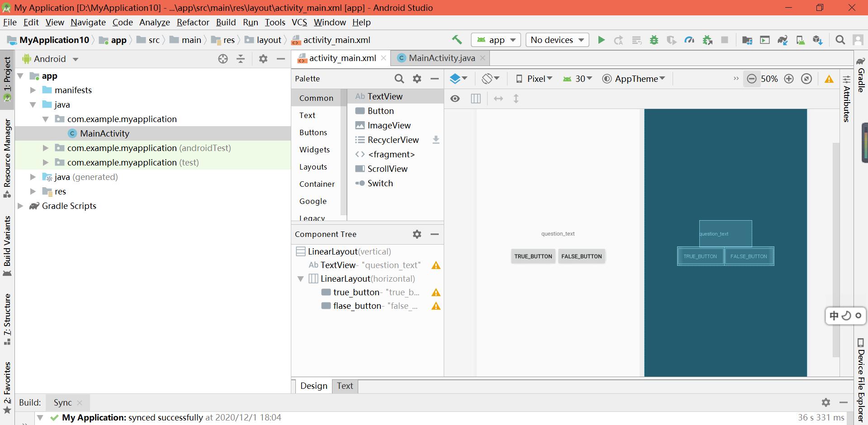Close the Sync build tab

(x=80, y=402)
